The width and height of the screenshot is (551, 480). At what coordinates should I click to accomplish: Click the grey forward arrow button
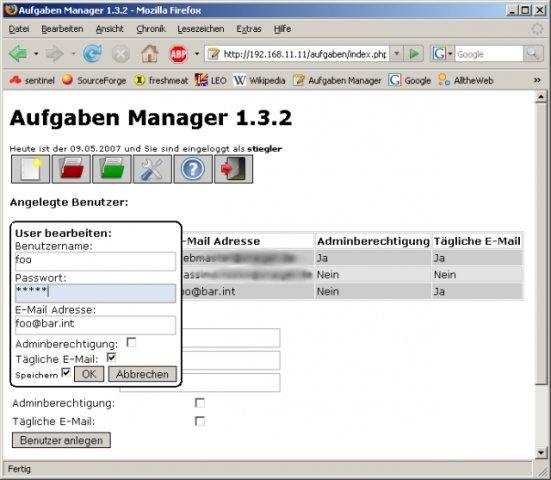(54, 54)
